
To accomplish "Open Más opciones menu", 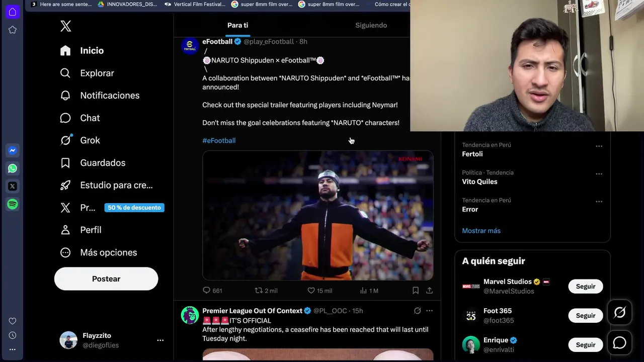I will (99, 252).
